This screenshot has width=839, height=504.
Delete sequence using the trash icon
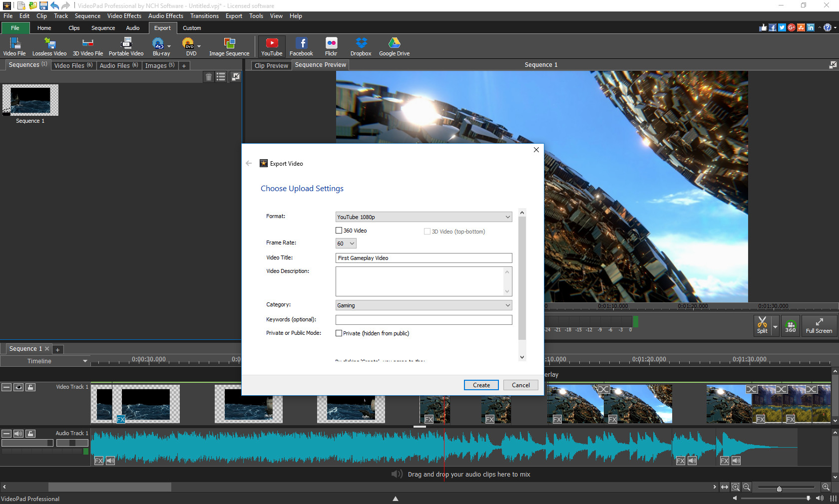tap(209, 77)
